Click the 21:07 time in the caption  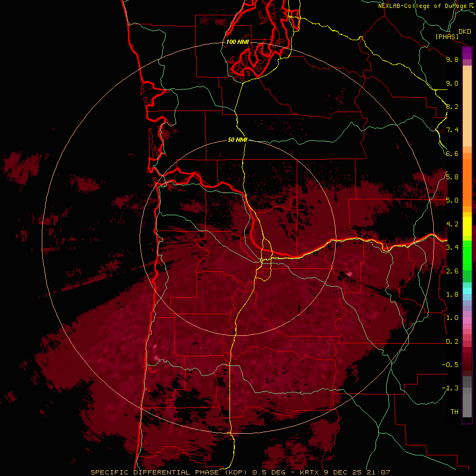378,472
